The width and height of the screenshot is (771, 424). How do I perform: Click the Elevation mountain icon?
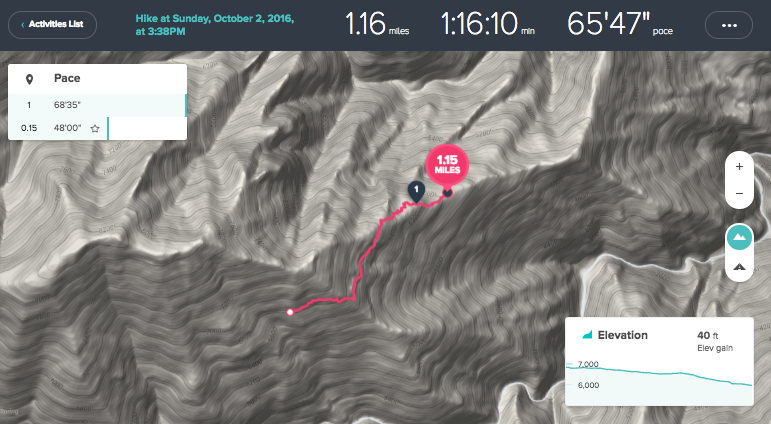point(587,335)
